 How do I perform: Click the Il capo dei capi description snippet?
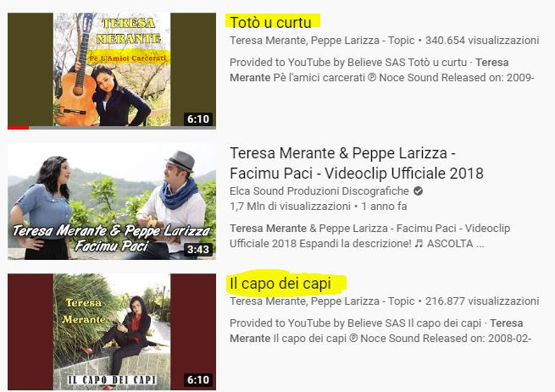[x=380, y=331]
